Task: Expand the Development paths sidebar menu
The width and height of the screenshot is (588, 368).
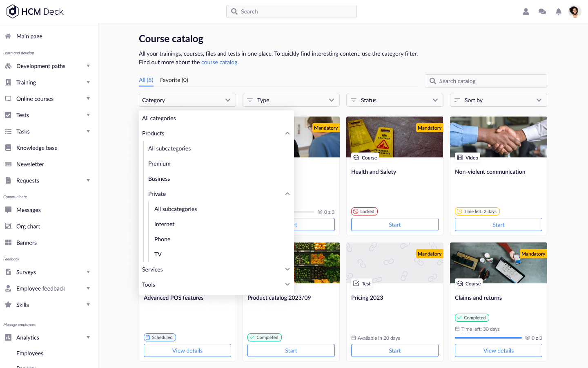Action: tap(88, 66)
